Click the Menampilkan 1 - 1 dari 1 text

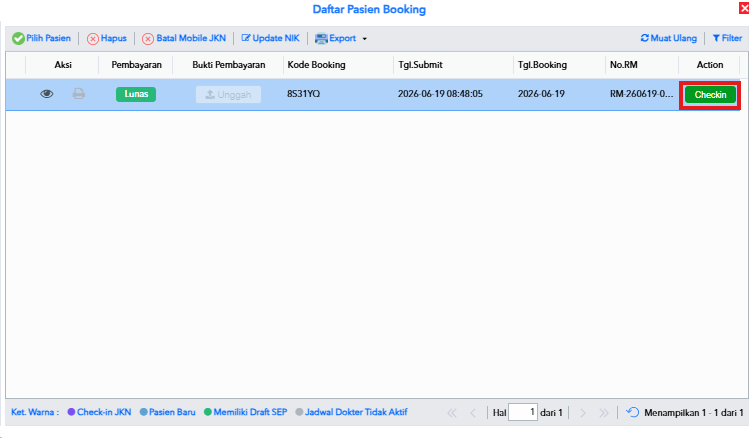click(694, 412)
